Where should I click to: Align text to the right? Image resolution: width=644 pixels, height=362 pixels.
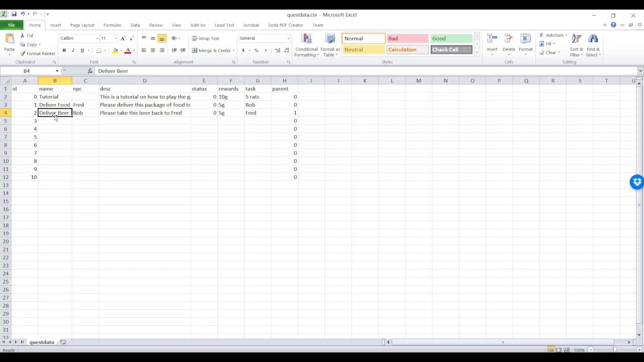162,50
